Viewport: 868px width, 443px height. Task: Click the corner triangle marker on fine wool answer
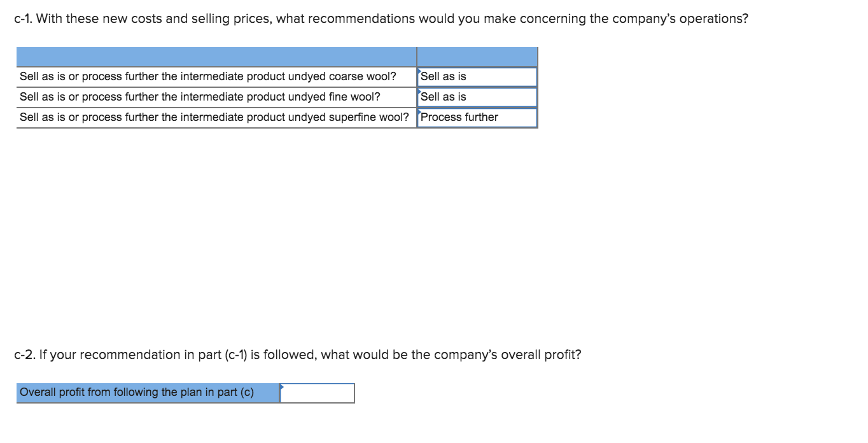point(420,90)
